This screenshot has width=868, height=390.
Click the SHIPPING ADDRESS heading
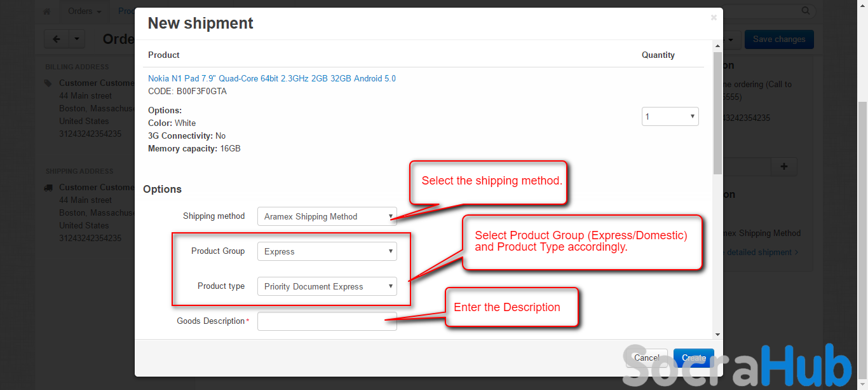pos(79,171)
